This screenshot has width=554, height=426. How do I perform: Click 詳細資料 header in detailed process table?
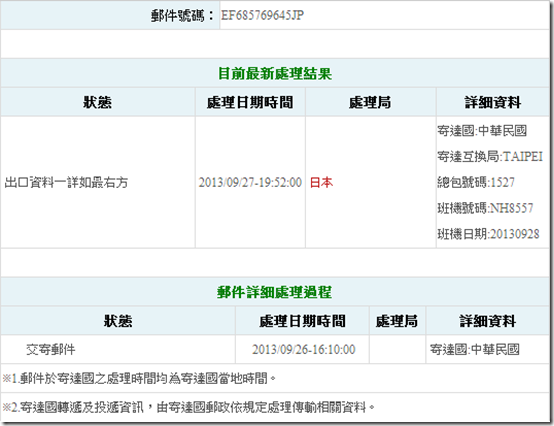coord(488,321)
